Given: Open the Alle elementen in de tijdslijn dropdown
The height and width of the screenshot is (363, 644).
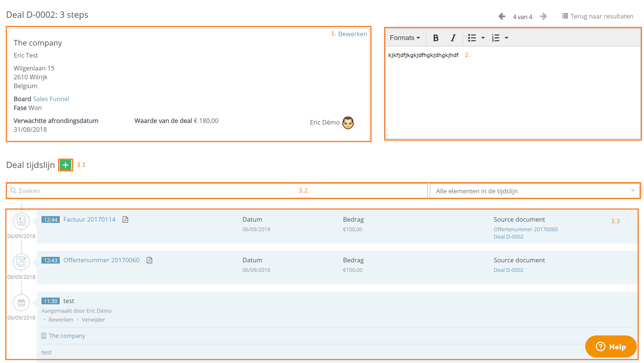Looking at the screenshot, I should tap(534, 191).
